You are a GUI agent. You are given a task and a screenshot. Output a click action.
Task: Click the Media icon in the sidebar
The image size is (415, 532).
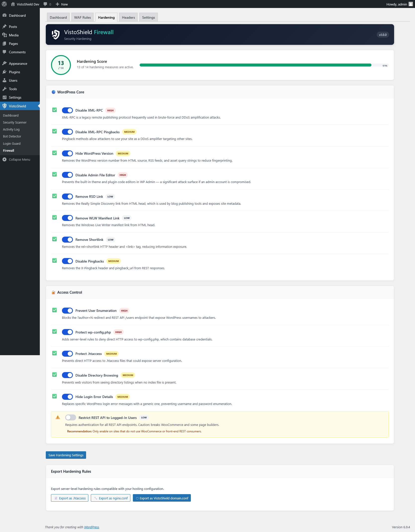(5, 35)
